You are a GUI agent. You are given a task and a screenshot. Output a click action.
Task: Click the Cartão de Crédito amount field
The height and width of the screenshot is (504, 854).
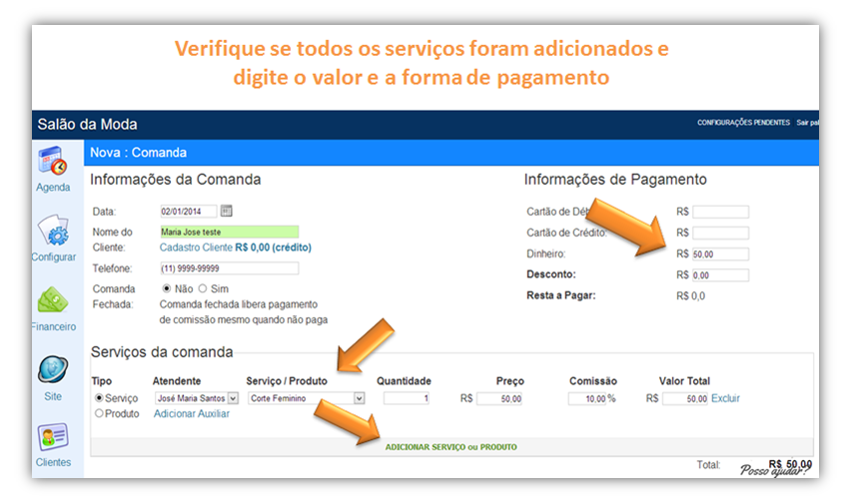(720, 233)
